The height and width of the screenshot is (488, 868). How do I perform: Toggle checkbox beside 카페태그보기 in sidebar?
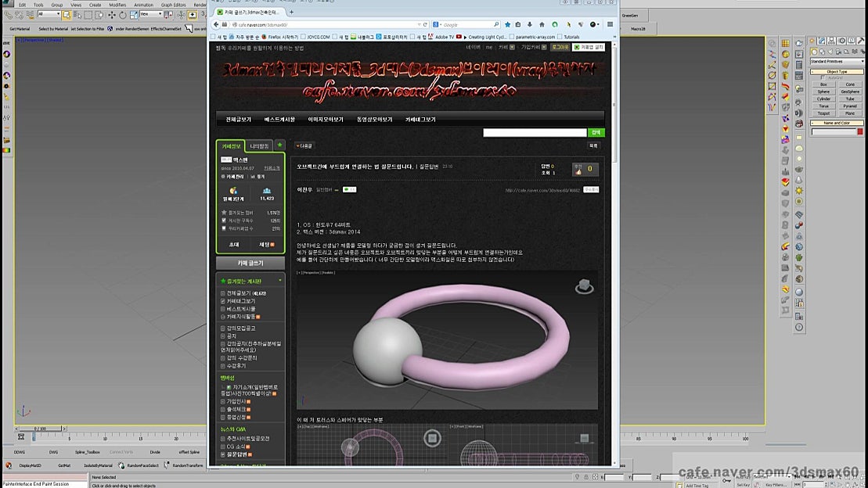(x=223, y=301)
